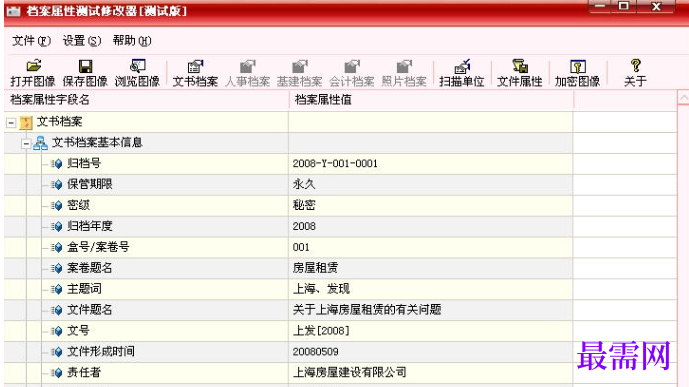689x387 pixels.
Task: Select the 归档号 tree row label
Action: click(x=84, y=163)
